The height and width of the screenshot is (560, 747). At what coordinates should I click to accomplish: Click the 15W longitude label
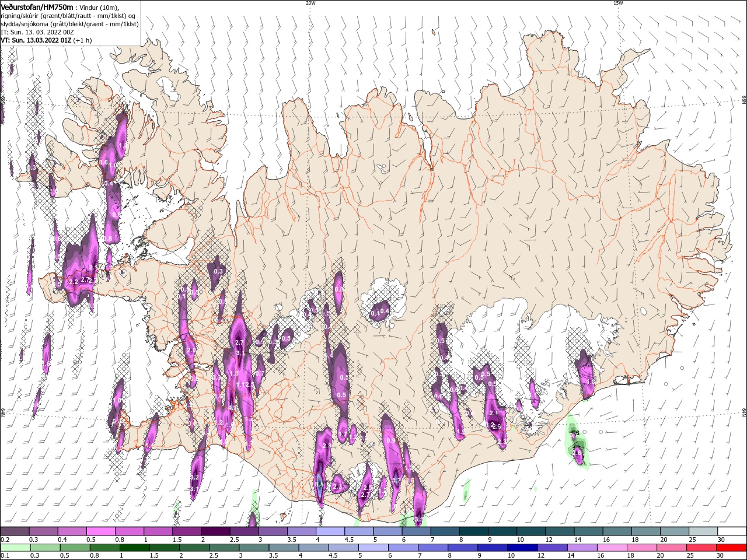tap(618, 3)
